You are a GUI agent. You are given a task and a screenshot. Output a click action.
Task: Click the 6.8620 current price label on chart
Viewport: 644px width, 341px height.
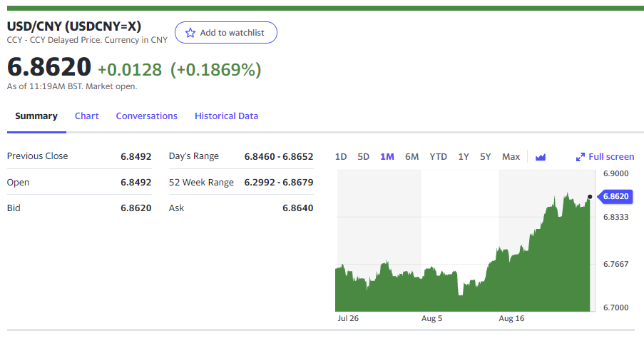tap(615, 196)
